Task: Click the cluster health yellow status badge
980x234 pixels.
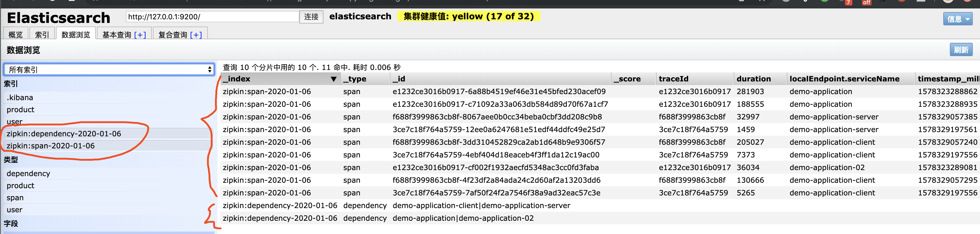Action: pos(468,16)
